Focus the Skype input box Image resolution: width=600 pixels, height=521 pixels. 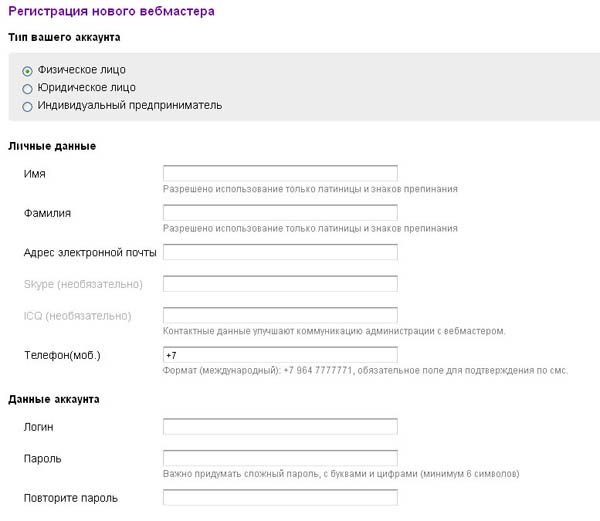tap(280, 284)
